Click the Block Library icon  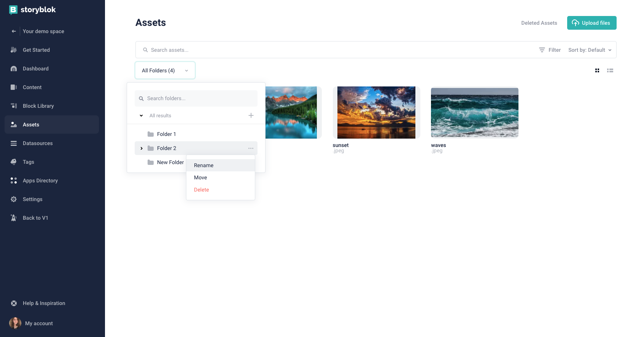(14, 106)
